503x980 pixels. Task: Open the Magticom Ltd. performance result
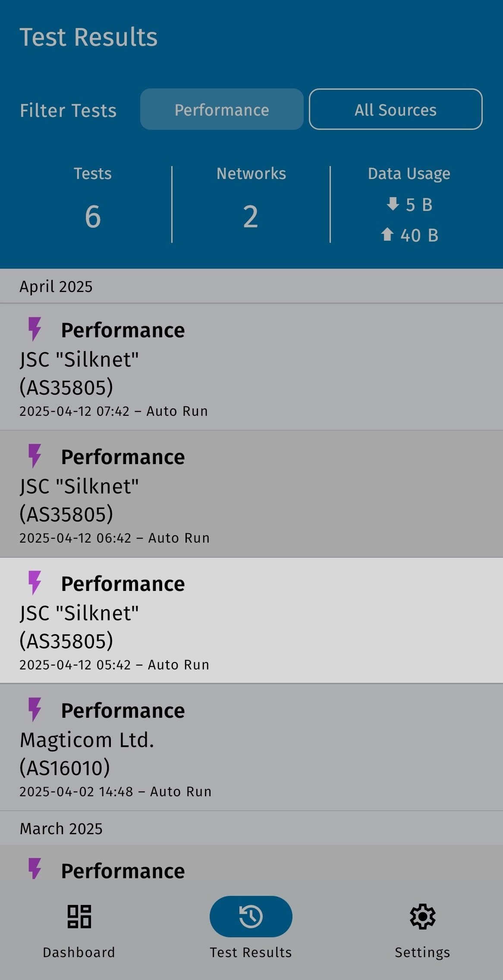(252, 748)
